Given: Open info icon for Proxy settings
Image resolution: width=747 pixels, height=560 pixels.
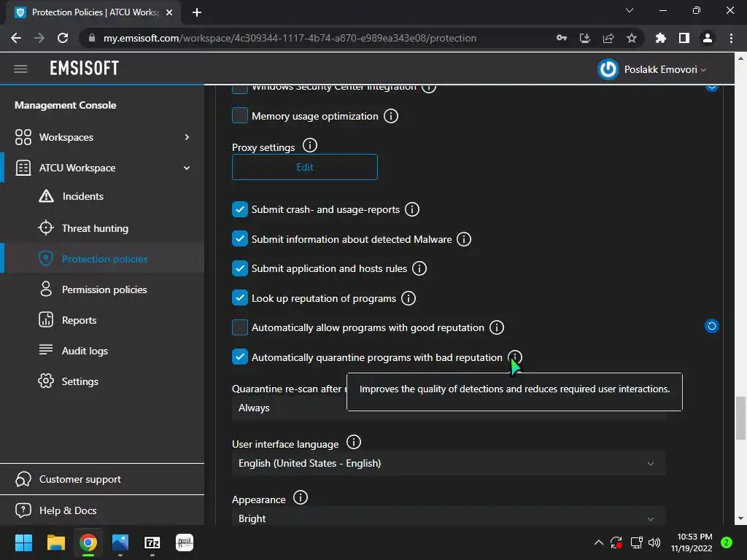Looking at the screenshot, I should (x=309, y=145).
